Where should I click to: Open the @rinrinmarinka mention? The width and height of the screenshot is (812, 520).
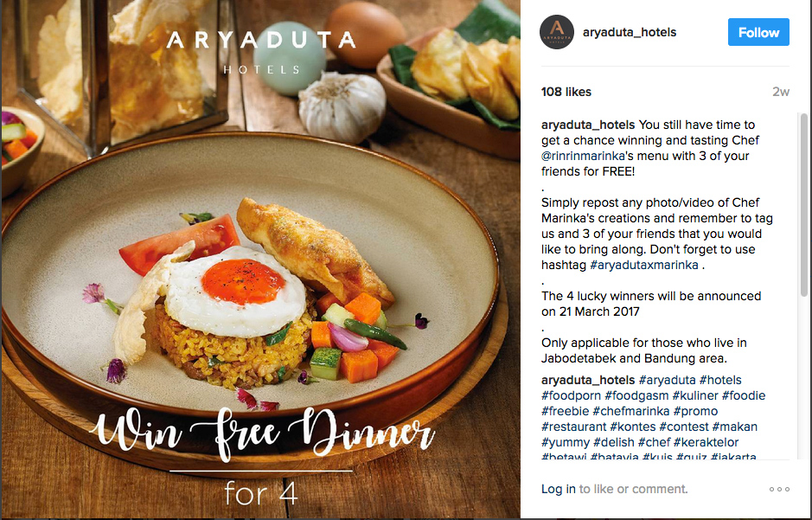pyautogui.click(x=583, y=156)
